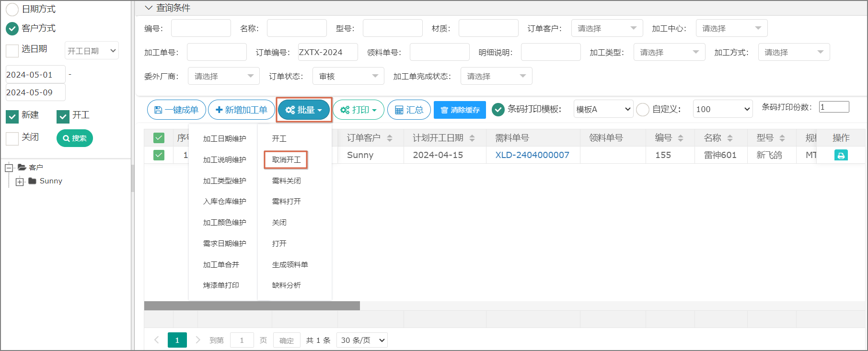Screen dimensions: 868x351
Task: Enable the 关闭 checkbox
Action: pyautogui.click(x=12, y=138)
